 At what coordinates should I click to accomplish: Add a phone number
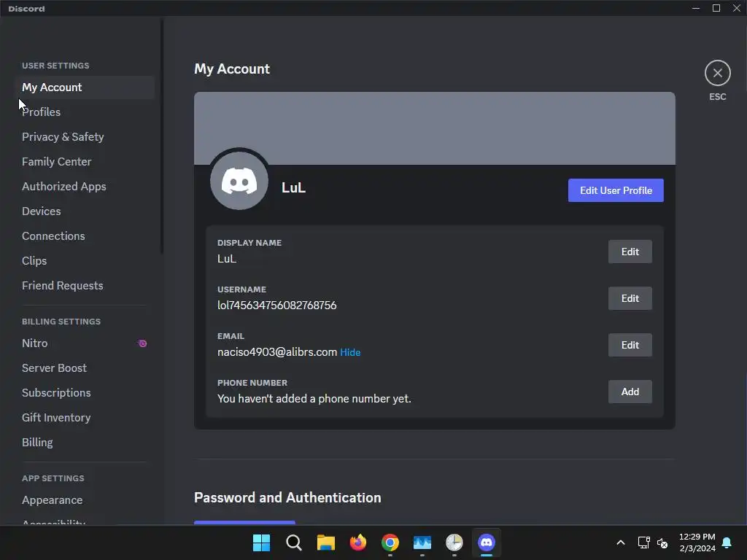[x=630, y=392]
